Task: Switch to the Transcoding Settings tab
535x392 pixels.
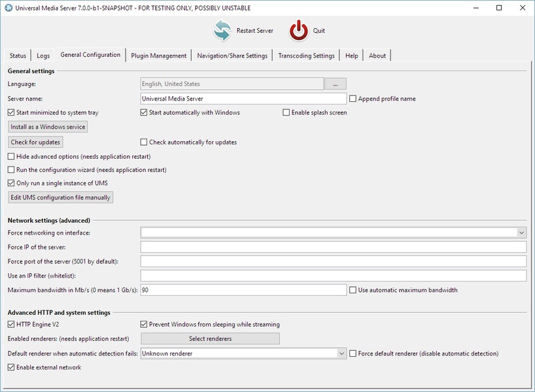Action: coord(306,56)
